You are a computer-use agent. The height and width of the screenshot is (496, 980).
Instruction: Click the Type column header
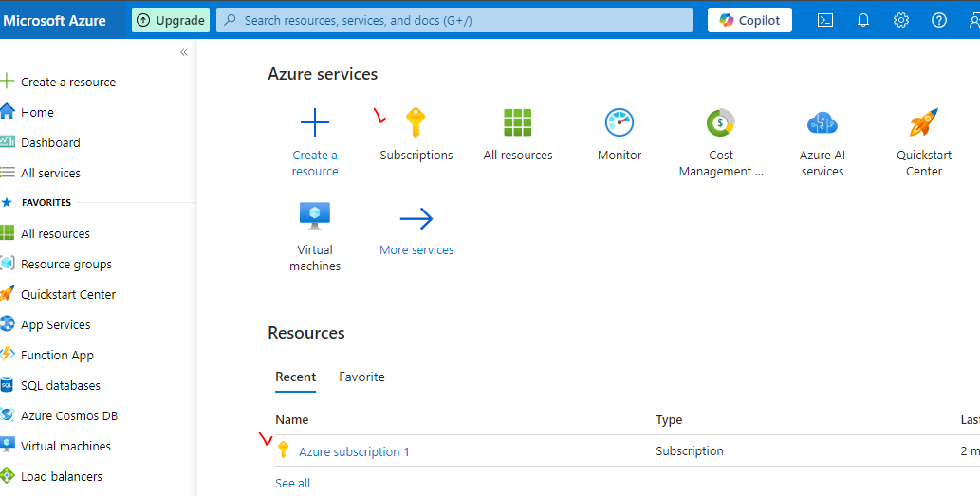669,420
